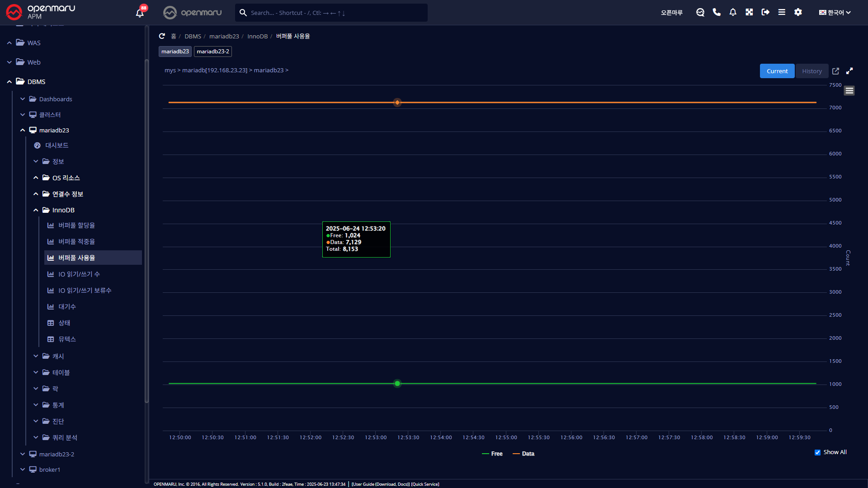The width and height of the screenshot is (868, 488).
Task: Click the orange Data point marker
Action: pyautogui.click(x=397, y=103)
